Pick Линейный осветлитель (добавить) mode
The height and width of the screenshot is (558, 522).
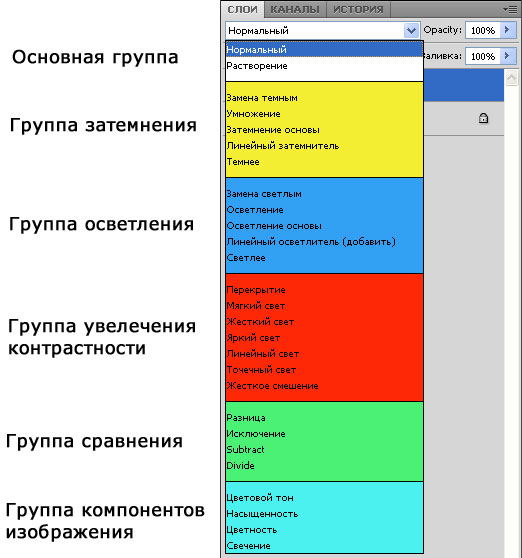(x=324, y=242)
